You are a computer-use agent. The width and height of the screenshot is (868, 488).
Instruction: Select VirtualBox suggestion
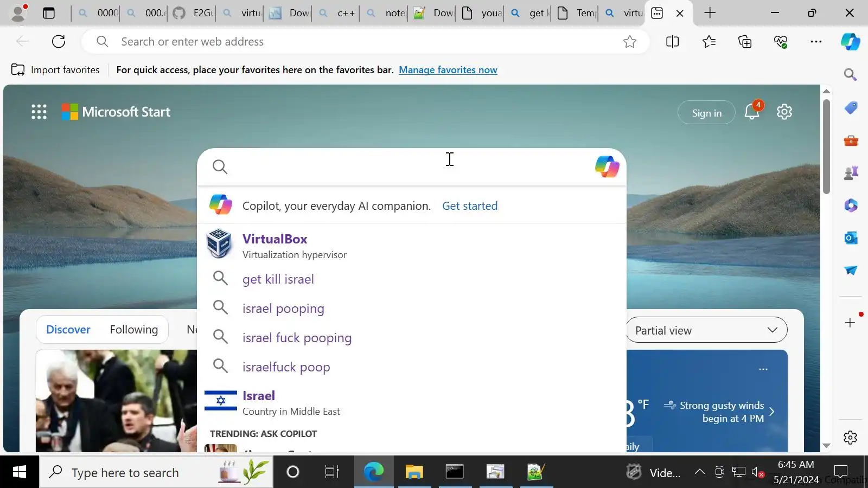pyautogui.click(x=411, y=246)
